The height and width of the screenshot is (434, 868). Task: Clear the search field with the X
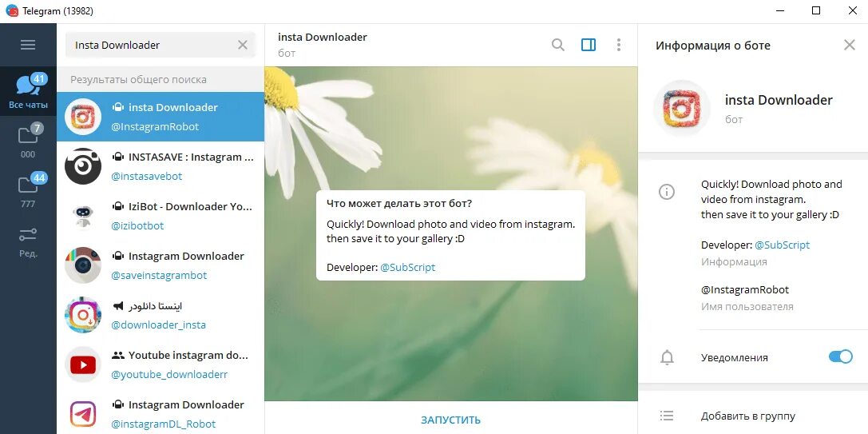coord(243,45)
